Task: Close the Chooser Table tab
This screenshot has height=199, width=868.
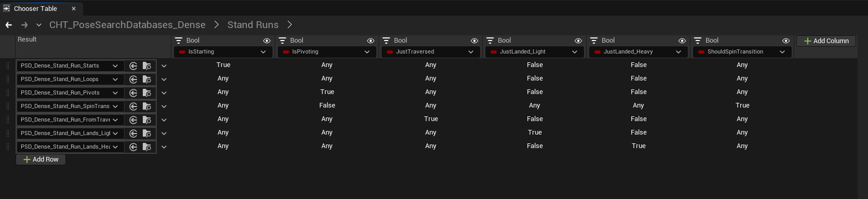Action: [x=74, y=8]
